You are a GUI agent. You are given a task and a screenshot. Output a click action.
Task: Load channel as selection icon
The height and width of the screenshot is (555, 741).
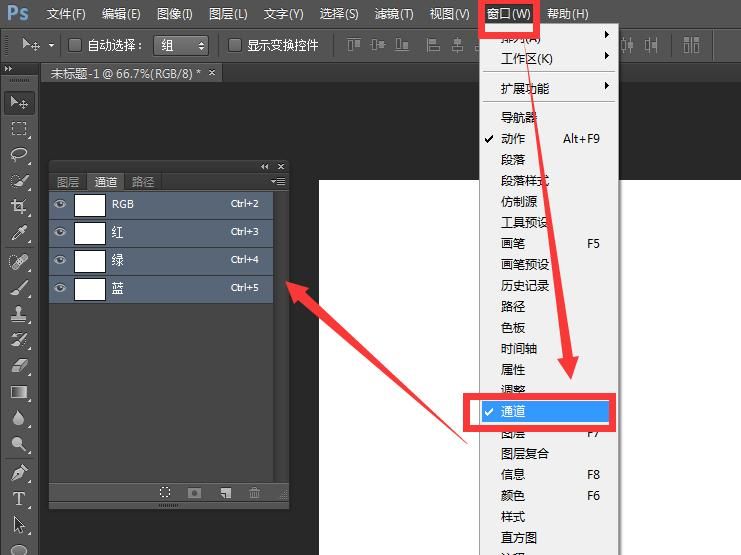165,493
